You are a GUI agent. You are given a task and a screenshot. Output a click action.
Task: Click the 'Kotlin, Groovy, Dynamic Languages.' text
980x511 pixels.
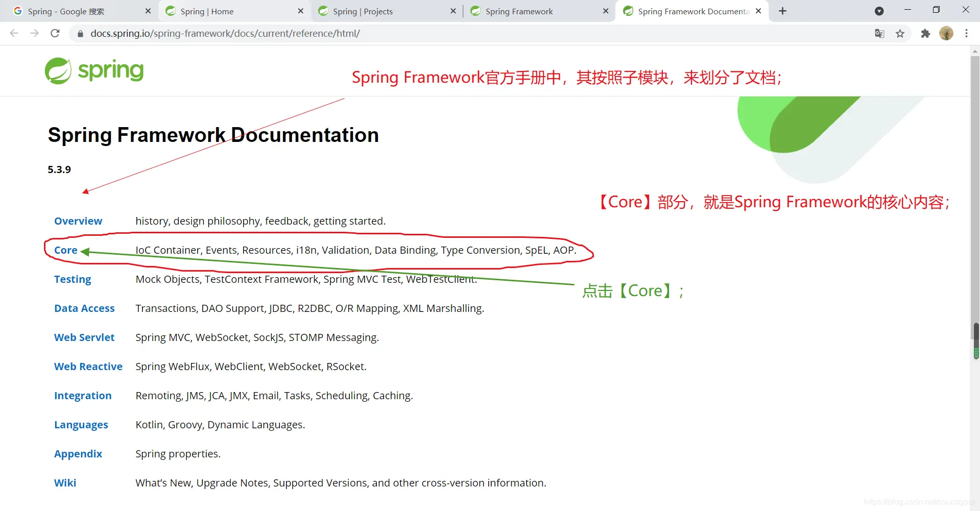[220, 425]
